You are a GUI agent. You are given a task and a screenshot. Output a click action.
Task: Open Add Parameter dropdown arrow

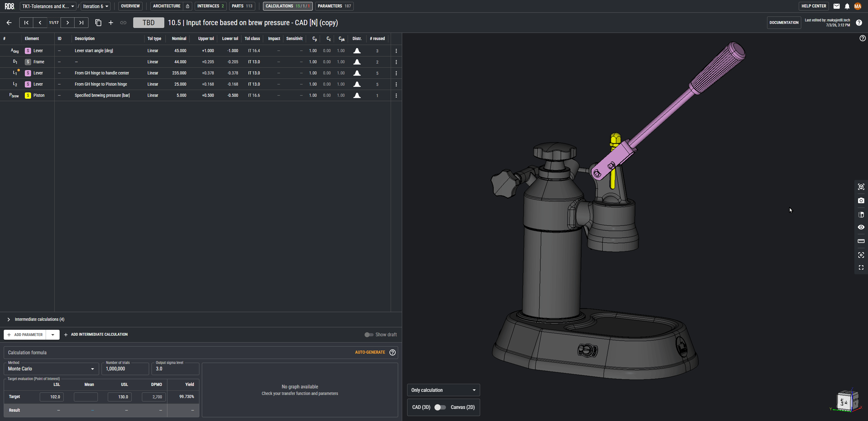click(x=53, y=335)
